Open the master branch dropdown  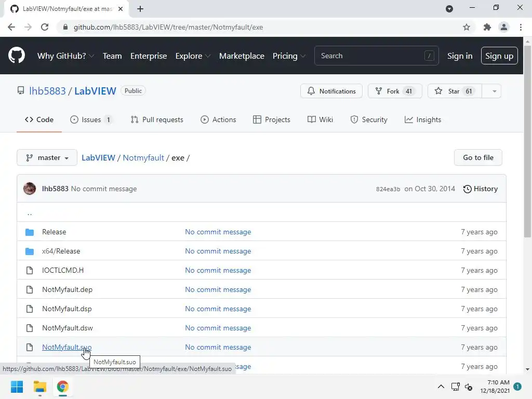point(47,158)
